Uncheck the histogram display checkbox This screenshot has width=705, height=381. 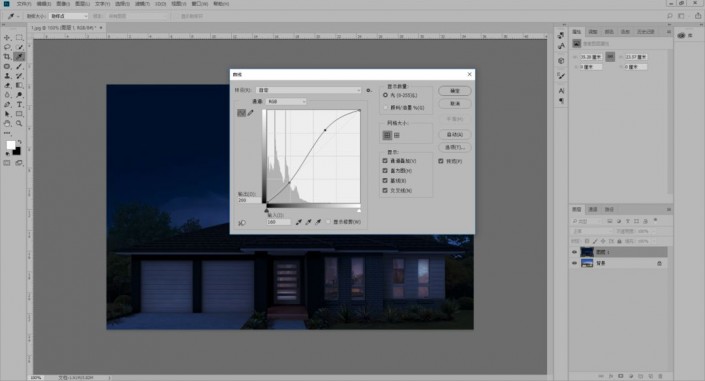[x=385, y=170]
